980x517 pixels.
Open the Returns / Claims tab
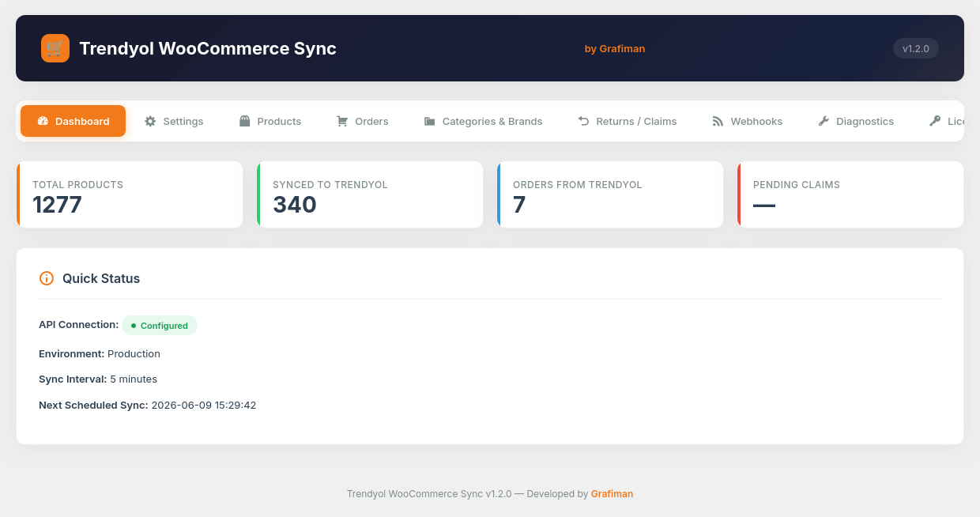[x=628, y=121]
